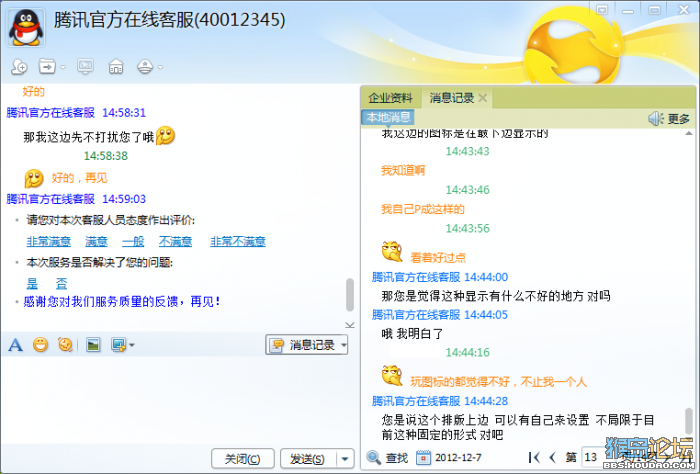Screen dimensions: 700x474
Task: Switch to the 企业资料 tab
Action: point(390,98)
